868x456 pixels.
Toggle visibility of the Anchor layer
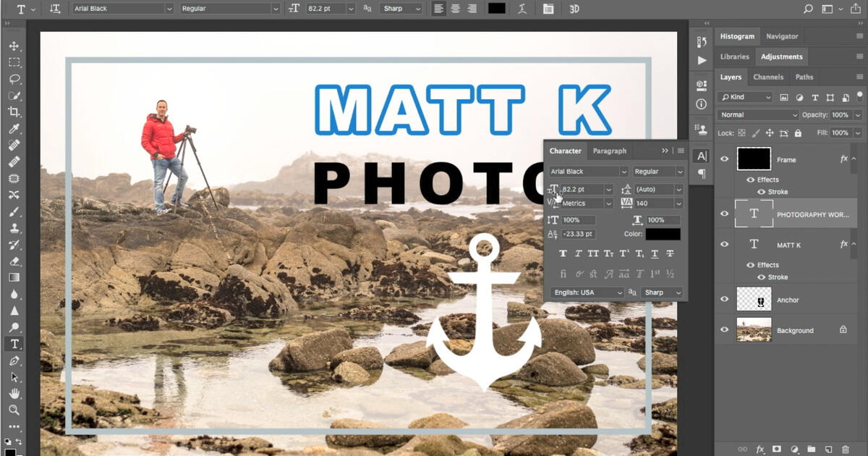tap(724, 299)
